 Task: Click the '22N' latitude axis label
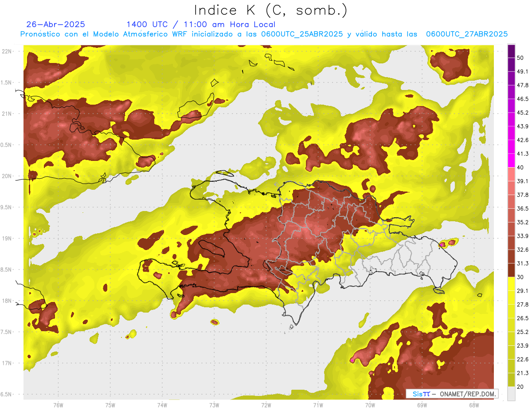[7, 51]
